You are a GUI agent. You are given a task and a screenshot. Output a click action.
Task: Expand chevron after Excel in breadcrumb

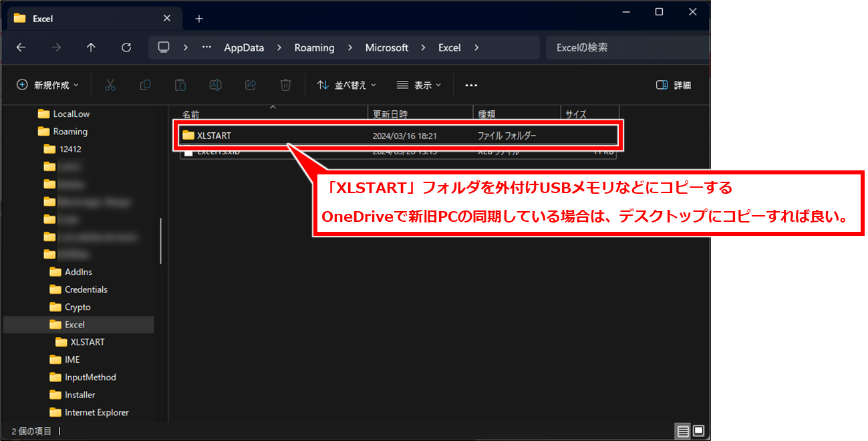(x=476, y=47)
